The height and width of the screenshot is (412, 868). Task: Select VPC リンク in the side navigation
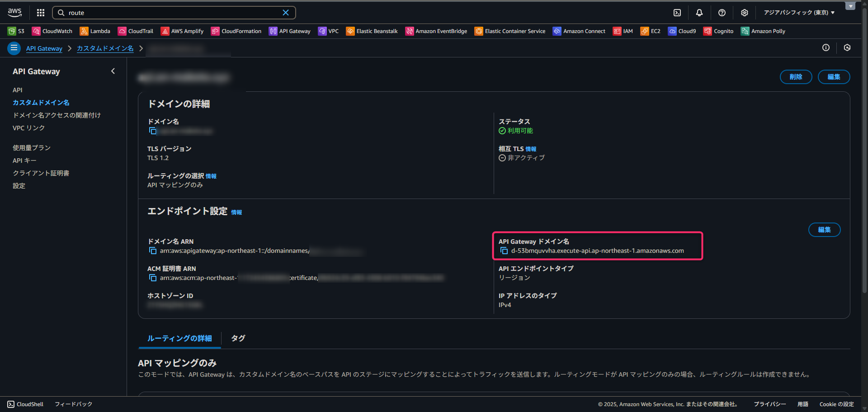[29, 128]
